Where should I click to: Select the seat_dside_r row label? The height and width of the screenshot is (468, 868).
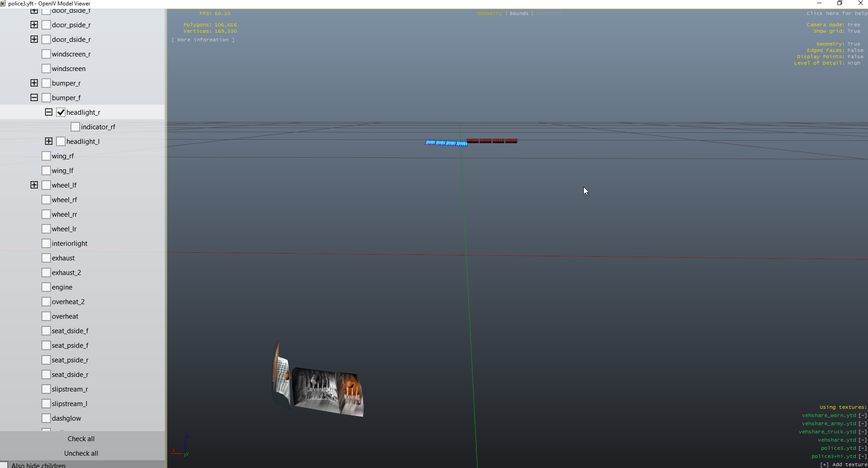point(70,375)
